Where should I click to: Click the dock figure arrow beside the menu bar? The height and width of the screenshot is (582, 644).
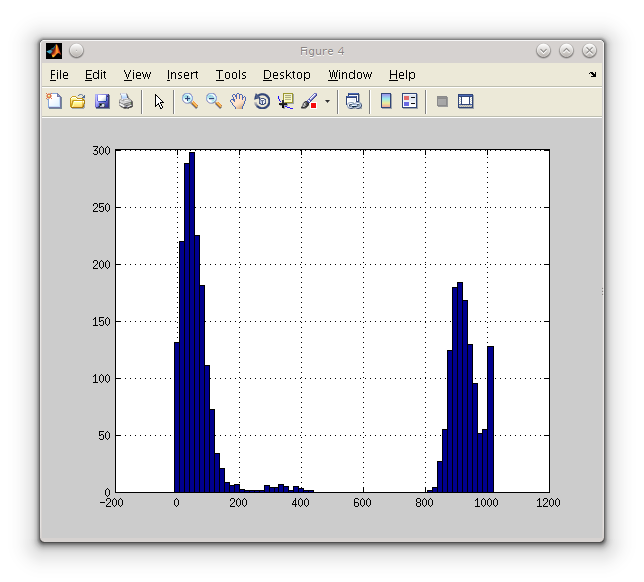(x=592, y=75)
